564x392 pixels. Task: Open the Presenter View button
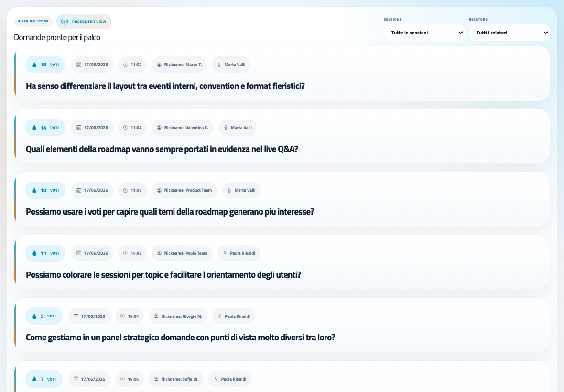(x=84, y=22)
